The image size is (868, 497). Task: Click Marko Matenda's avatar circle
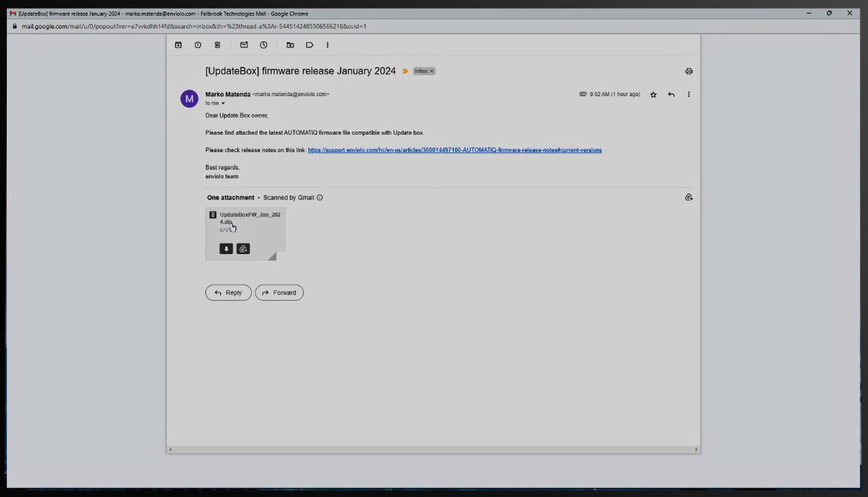(x=189, y=99)
